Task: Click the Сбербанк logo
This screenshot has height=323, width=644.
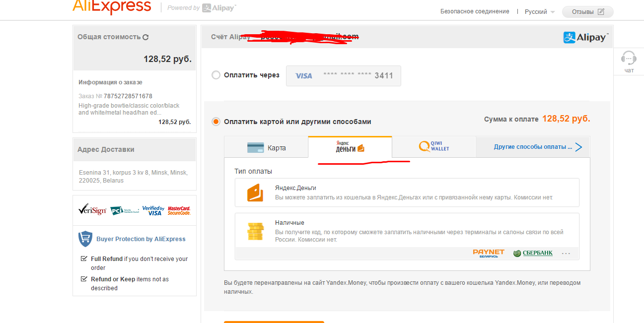Action: (x=533, y=253)
